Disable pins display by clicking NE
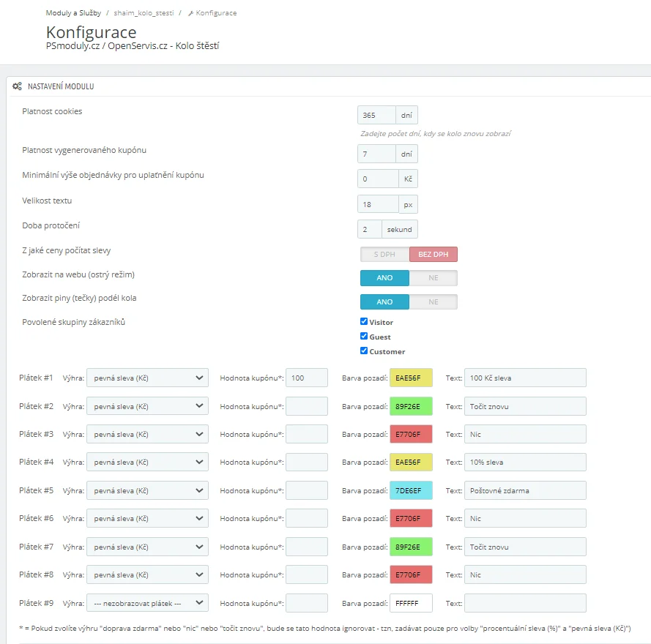The width and height of the screenshot is (651, 644). coord(433,302)
